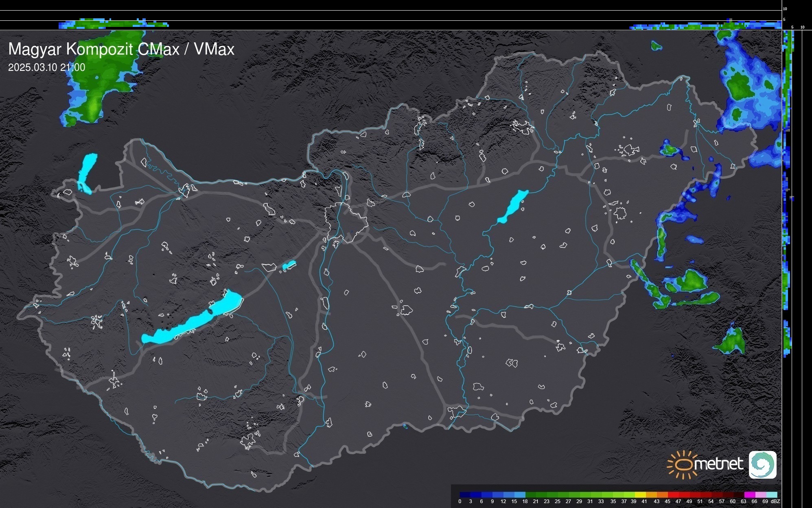Image resolution: width=812 pixels, height=508 pixels.
Task: Click the 2025.03.10 21:00 timestamp
Action: (47, 68)
